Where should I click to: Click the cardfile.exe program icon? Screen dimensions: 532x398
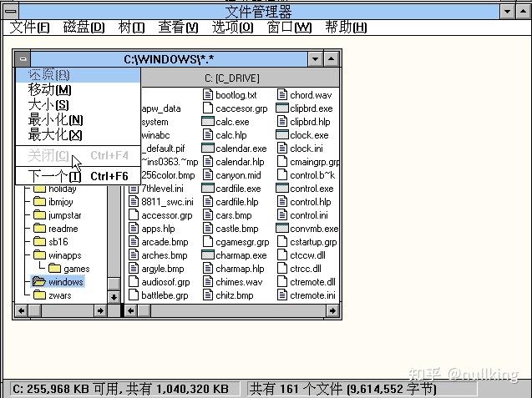coord(208,188)
